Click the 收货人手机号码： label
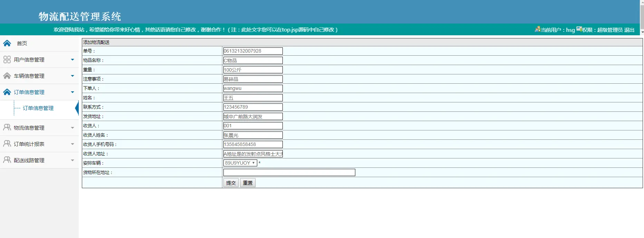Image resolution: width=644 pixels, height=238 pixels. (x=100, y=144)
